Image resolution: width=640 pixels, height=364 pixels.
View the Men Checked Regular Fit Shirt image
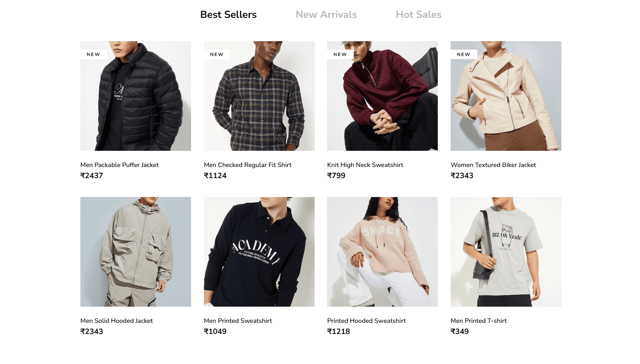259,96
